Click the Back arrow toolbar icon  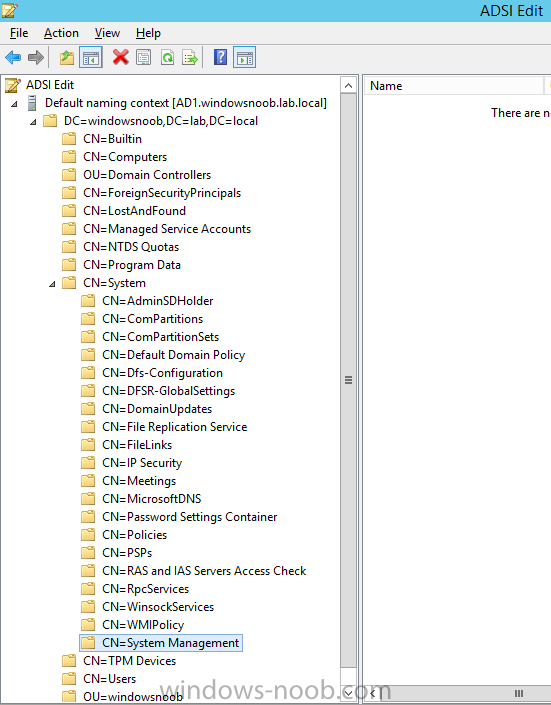click(x=13, y=58)
